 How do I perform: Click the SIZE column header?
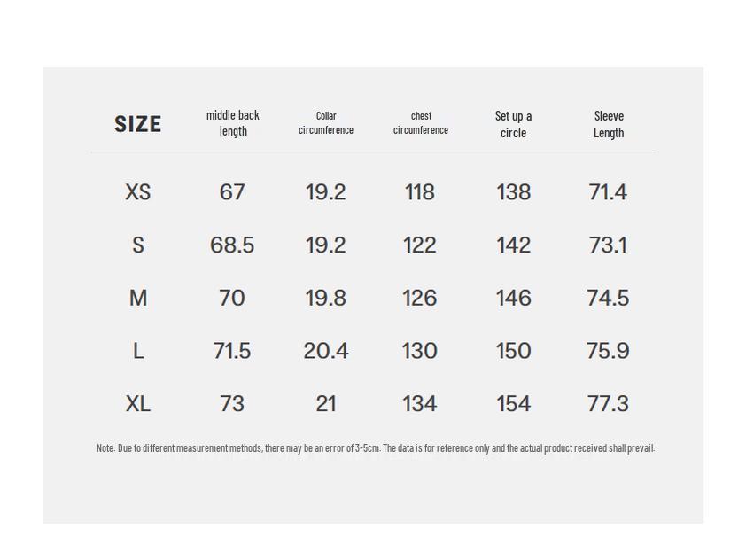click(137, 124)
